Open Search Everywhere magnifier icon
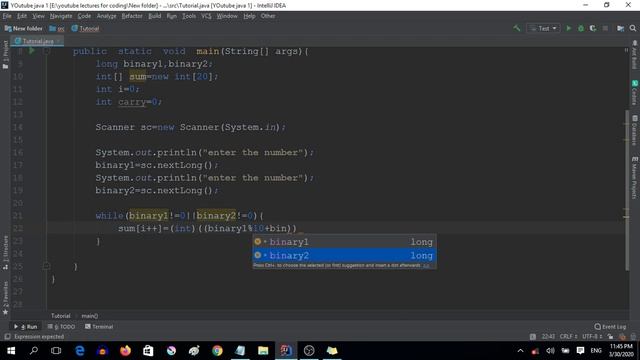Viewport: 640px width, 360px height. [633, 28]
